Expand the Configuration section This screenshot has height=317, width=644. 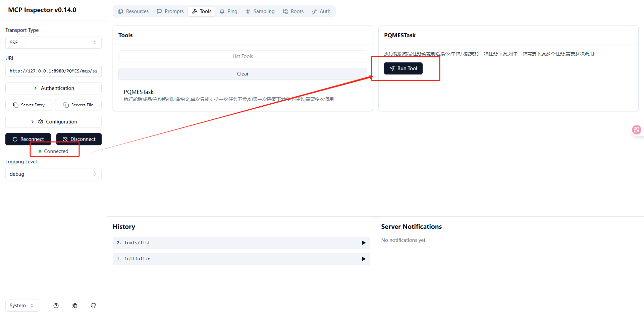pos(53,121)
